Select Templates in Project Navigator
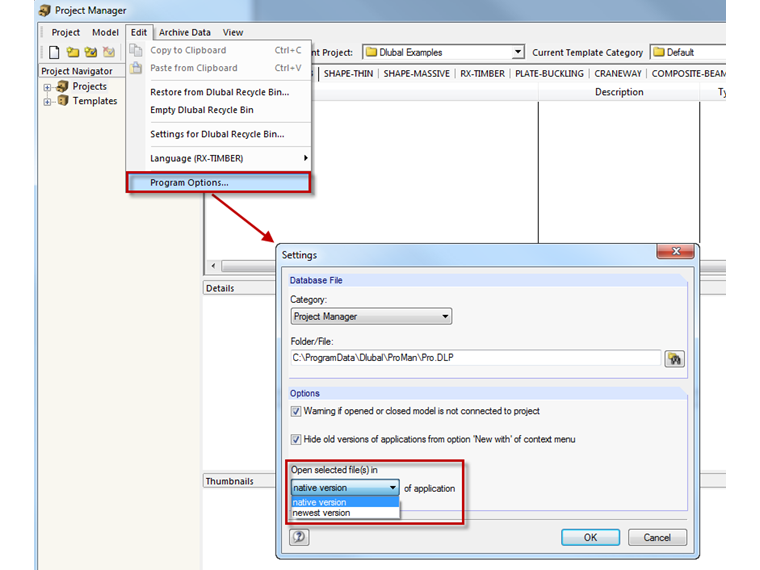 pos(95,101)
